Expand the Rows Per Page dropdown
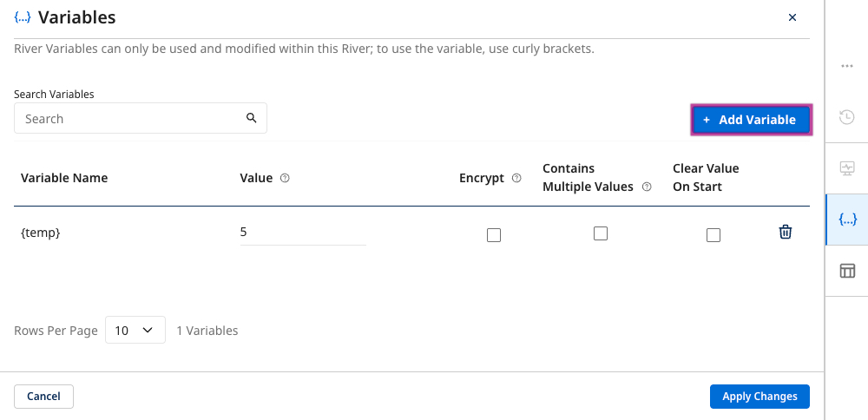 point(135,330)
